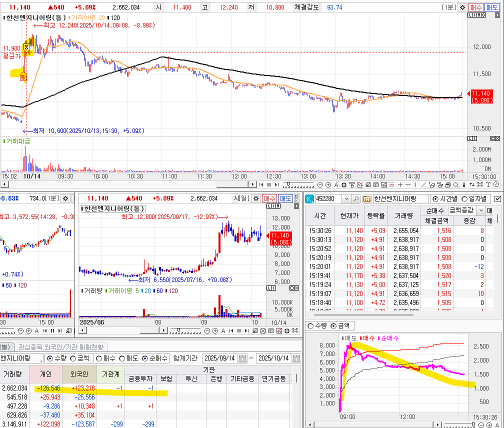Select the 일자별 radio button

[464, 199]
